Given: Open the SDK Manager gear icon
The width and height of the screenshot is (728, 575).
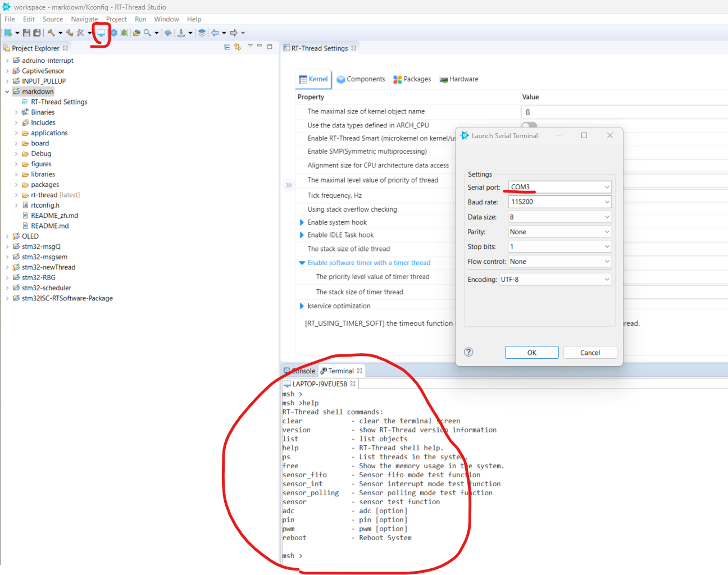Looking at the screenshot, I should coord(113,33).
